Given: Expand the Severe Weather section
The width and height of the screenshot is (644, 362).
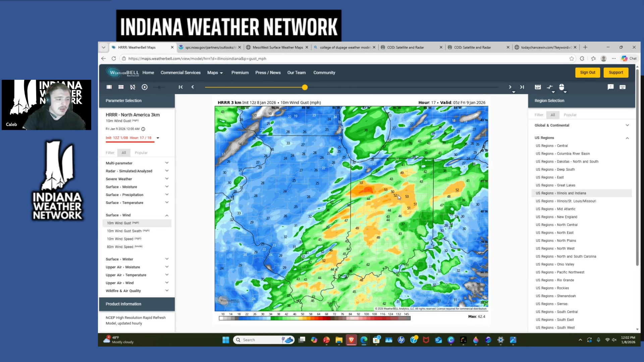Looking at the screenshot, I should coord(137,179).
